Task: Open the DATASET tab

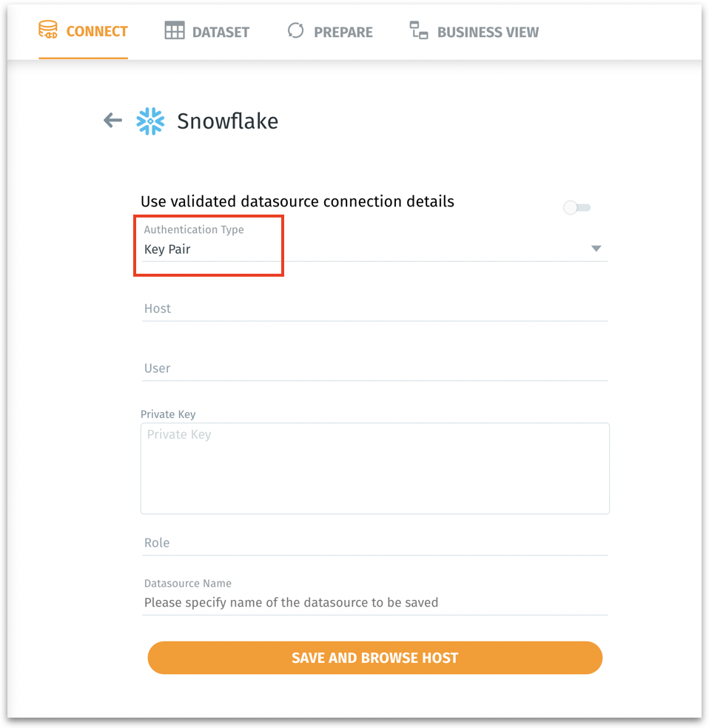Action: [x=221, y=33]
